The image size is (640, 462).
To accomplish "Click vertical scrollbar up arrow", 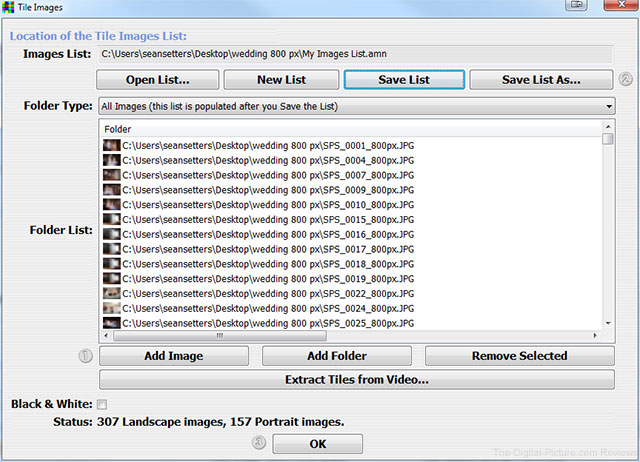I will [608, 127].
